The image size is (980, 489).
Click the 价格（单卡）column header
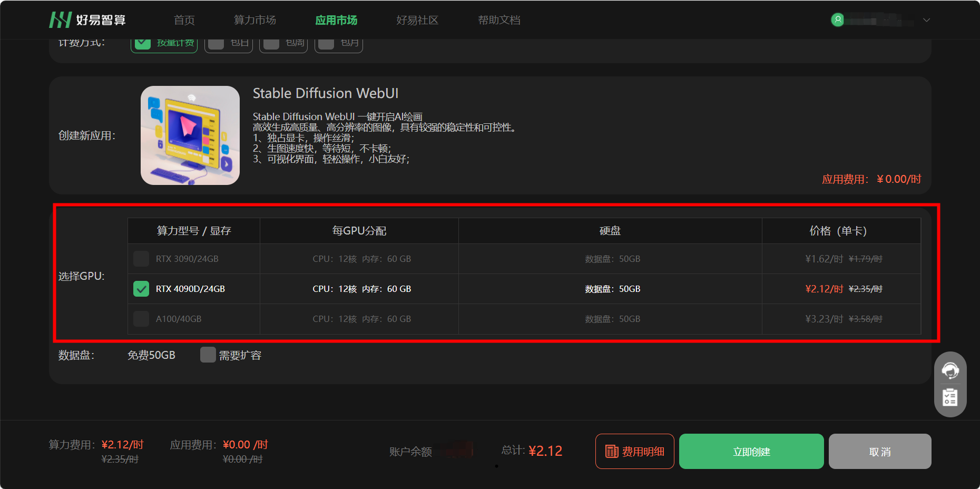coord(841,231)
